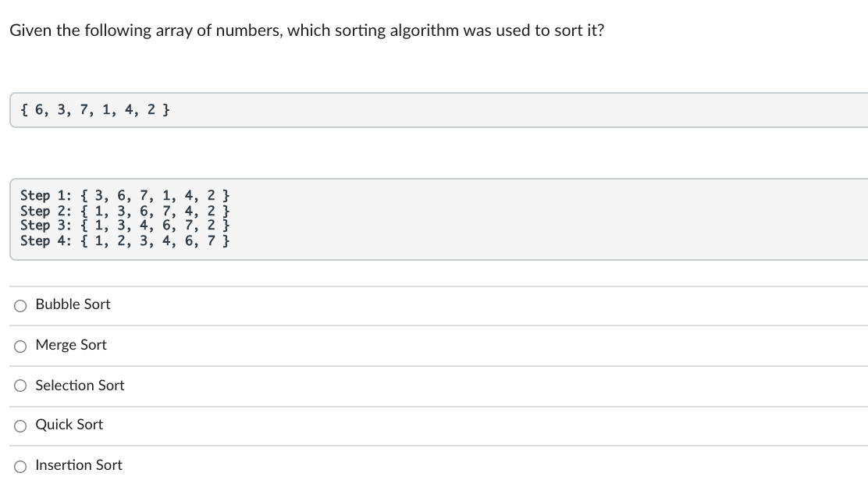Select the Bubble Sort radio button

pos(20,305)
